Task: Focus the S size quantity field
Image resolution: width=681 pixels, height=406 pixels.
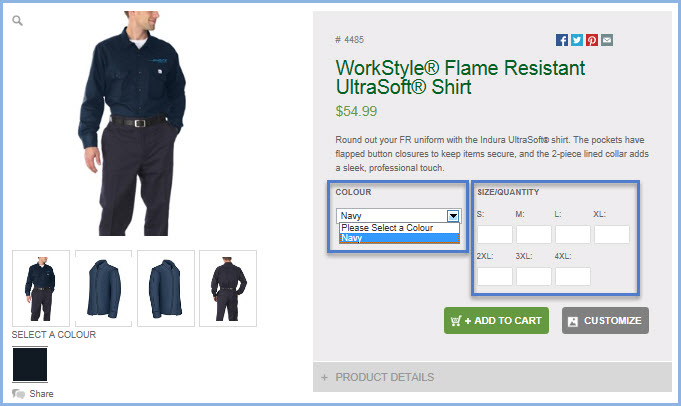Action: pos(495,234)
